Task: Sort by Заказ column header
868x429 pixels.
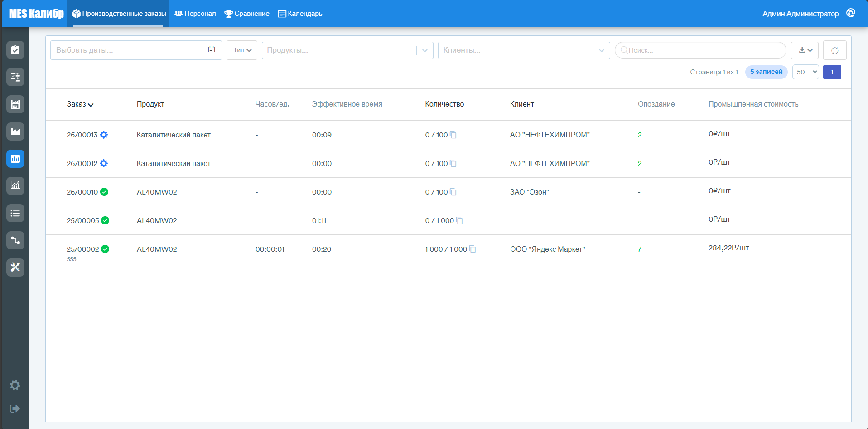Action: point(80,104)
